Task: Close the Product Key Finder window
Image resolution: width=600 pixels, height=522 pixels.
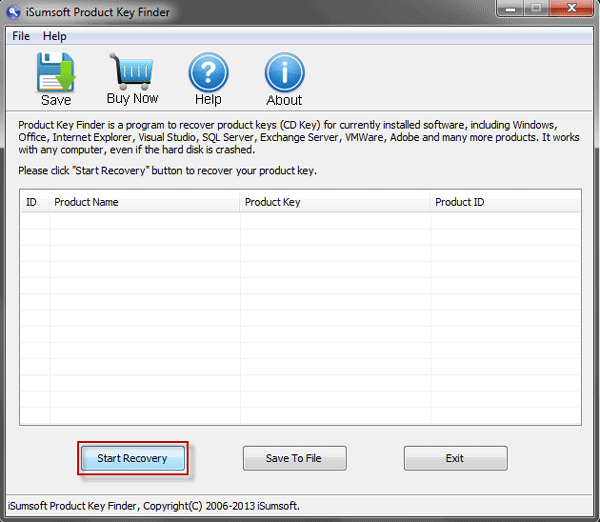Action: tap(571, 8)
